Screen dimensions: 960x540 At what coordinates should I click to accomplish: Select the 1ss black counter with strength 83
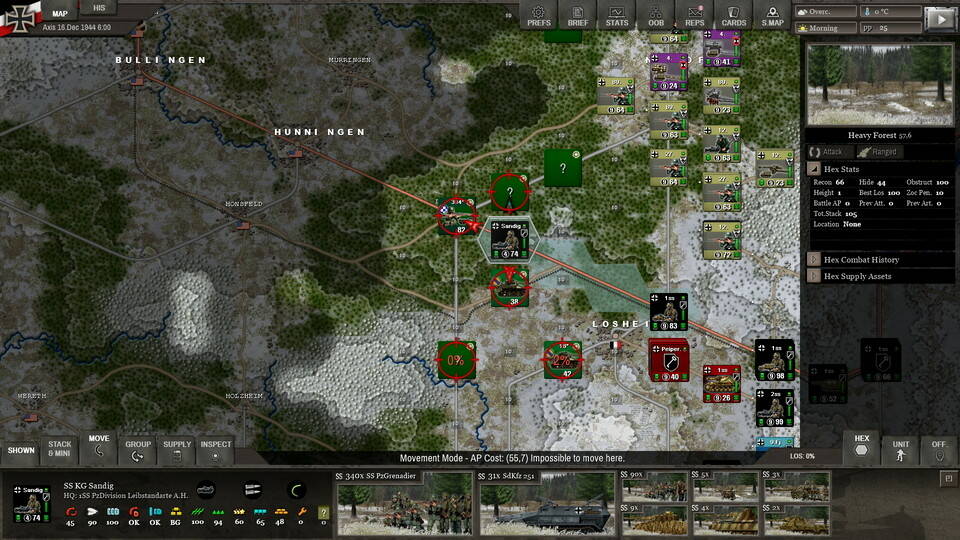point(668,312)
